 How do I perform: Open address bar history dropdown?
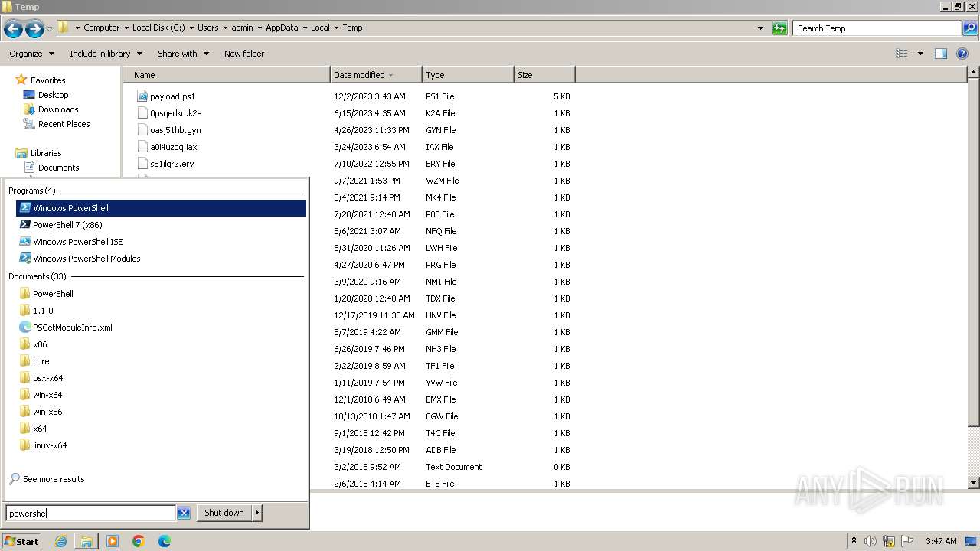click(760, 28)
